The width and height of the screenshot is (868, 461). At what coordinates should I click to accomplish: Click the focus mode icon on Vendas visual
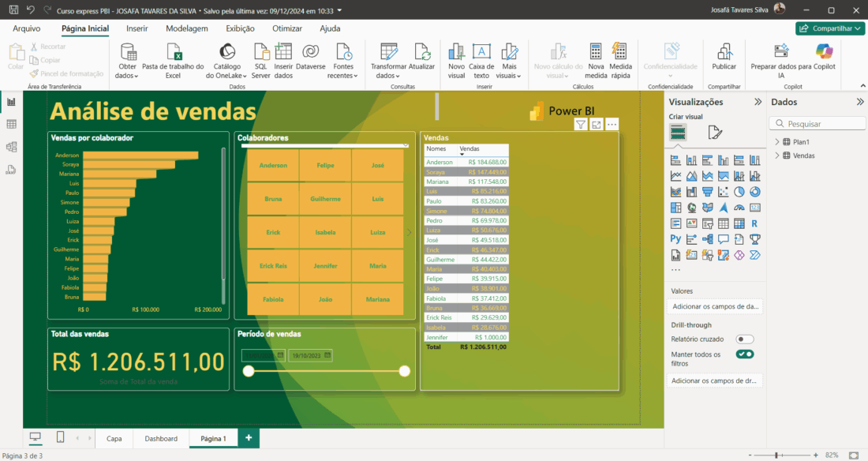(597, 125)
